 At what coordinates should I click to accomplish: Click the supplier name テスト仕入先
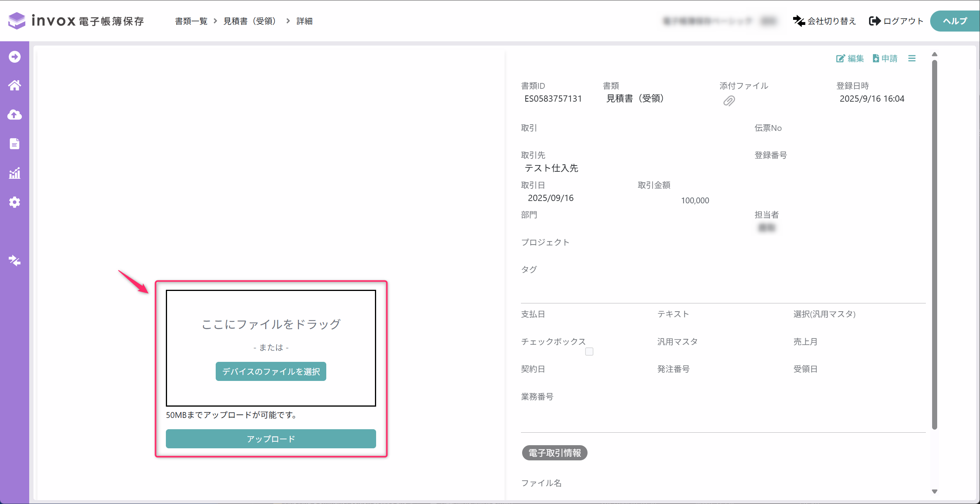coord(551,168)
